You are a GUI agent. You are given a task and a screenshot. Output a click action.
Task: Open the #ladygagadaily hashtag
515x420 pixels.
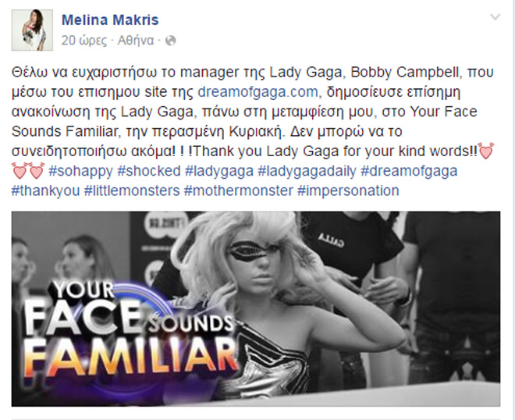click(x=307, y=171)
